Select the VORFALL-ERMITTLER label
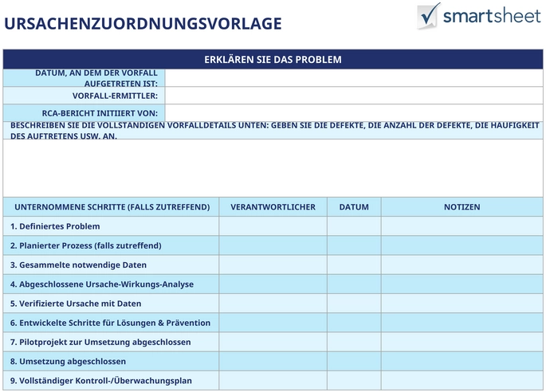Image resolution: width=546 pixels, height=392 pixels. pyautogui.click(x=115, y=96)
